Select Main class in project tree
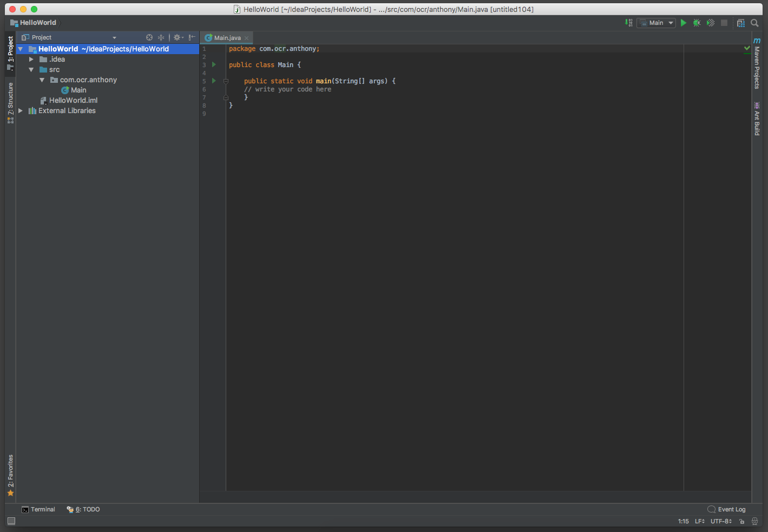768x532 pixels. (x=78, y=90)
